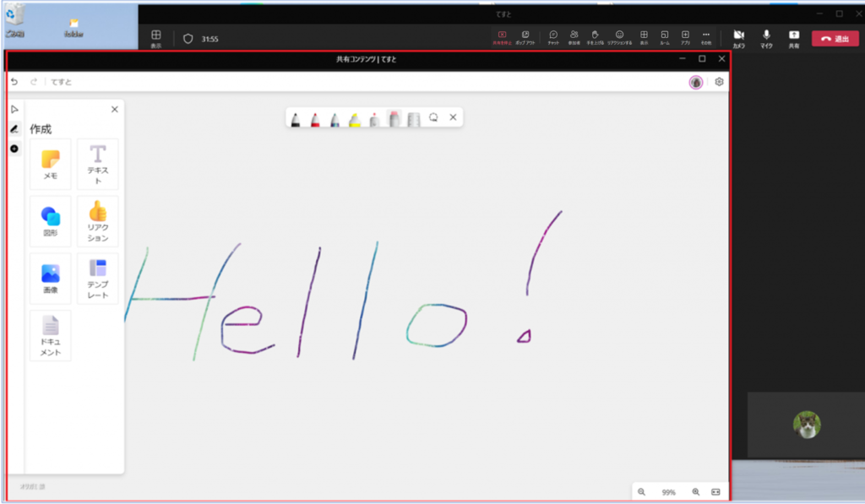Screen dimensions: 865x504
Task: Add a メモ sticky note
Action: (x=51, y=163)
